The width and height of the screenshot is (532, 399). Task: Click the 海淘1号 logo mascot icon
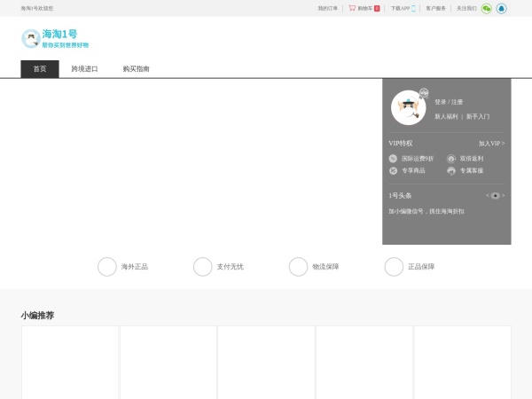(31, 38)
